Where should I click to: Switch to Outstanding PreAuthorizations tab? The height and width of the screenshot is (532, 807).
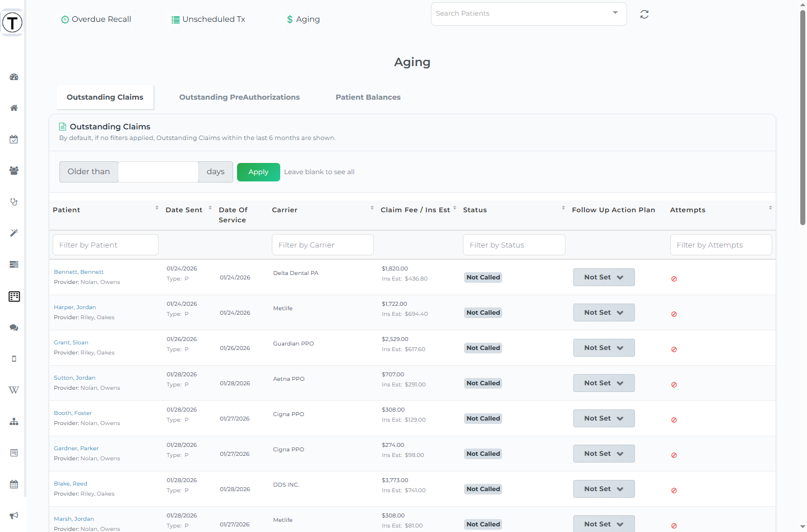pyautogui.click(x=239, y=97)
